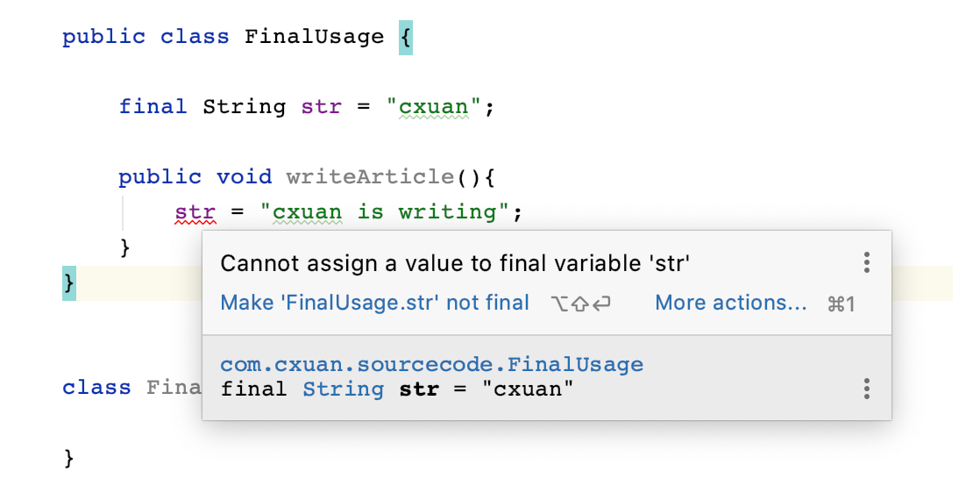Click the bold str in the tooltip signature

pos(419,389)
